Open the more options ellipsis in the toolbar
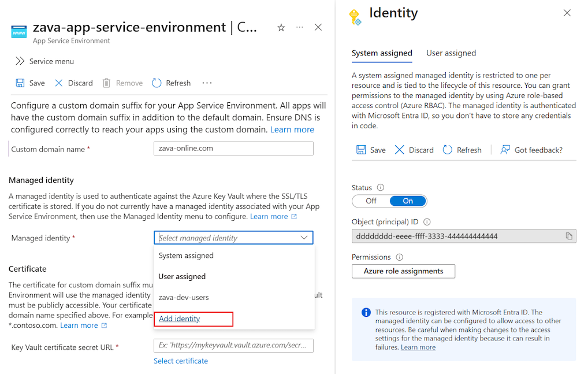The image size is (588, 374). tap(207, 83)
